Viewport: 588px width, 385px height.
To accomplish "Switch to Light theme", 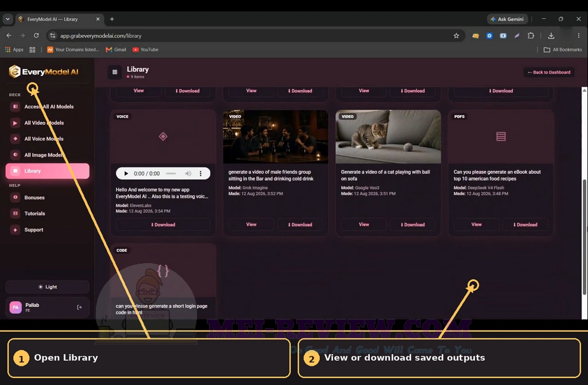I will click(x=47, y=287).
